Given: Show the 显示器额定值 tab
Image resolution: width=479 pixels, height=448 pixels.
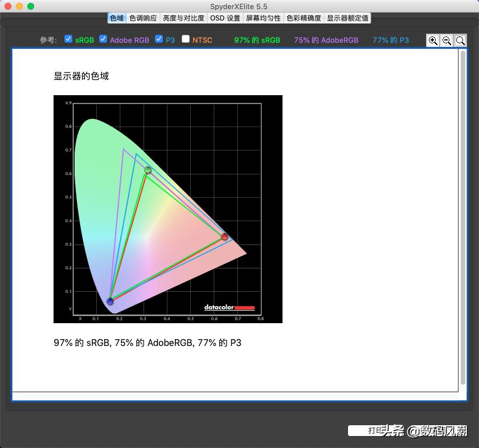Looking at the screenshot, I should pos(347,18).
